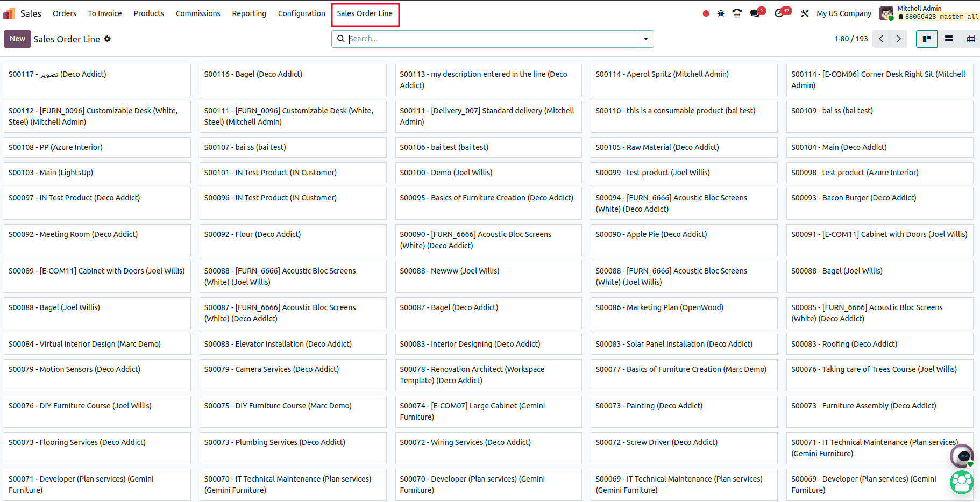Open card S00092 - Meeting Room (Deco Addict)

97,240
